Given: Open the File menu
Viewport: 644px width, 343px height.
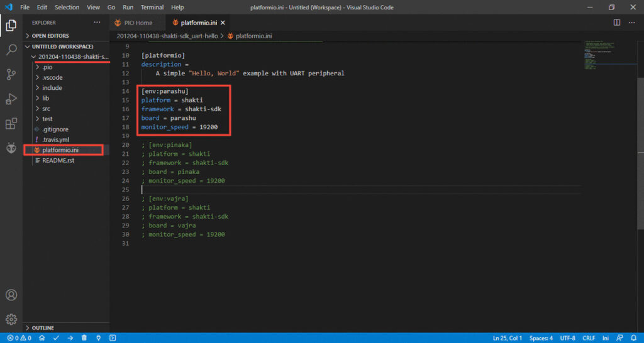Looking at the screenshot, I should click(x=25, y=8).
